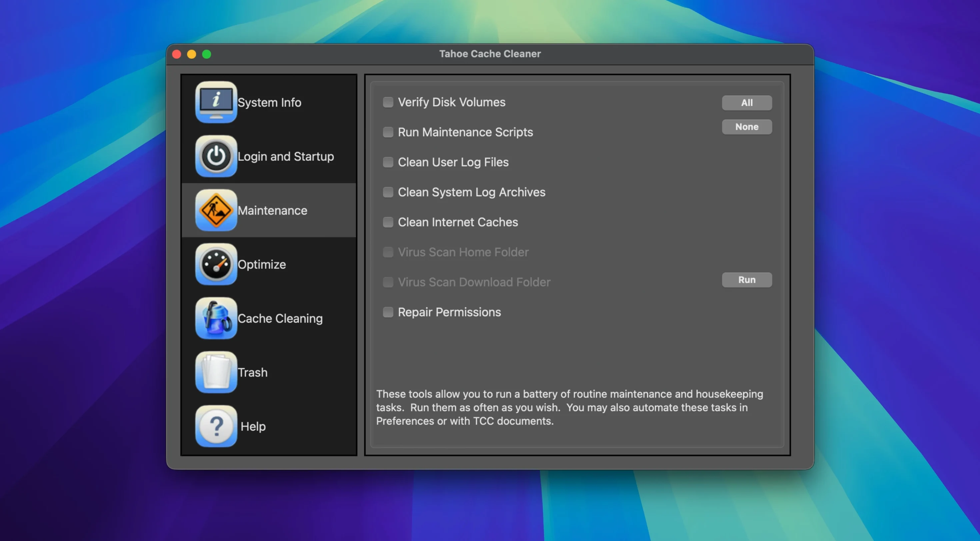Open the Trash papers icon
980x541 pixels.
pos(216,372)
